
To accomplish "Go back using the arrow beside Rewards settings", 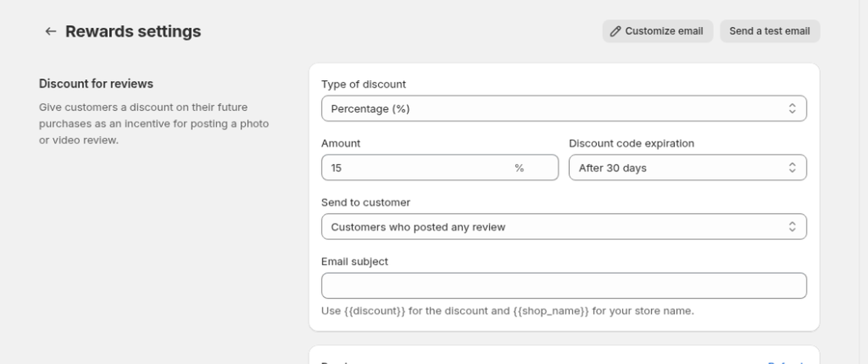I will (51, 31).
